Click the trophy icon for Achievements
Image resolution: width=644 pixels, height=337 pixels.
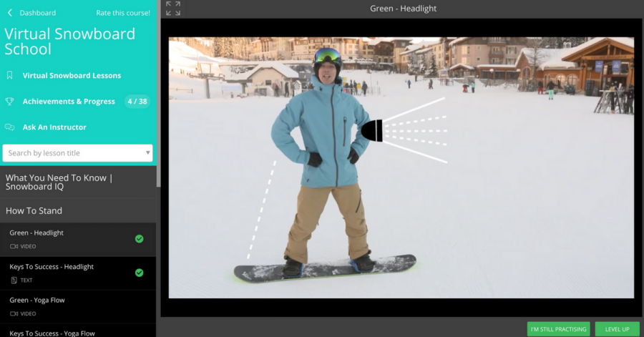click(x=9, y=102)
